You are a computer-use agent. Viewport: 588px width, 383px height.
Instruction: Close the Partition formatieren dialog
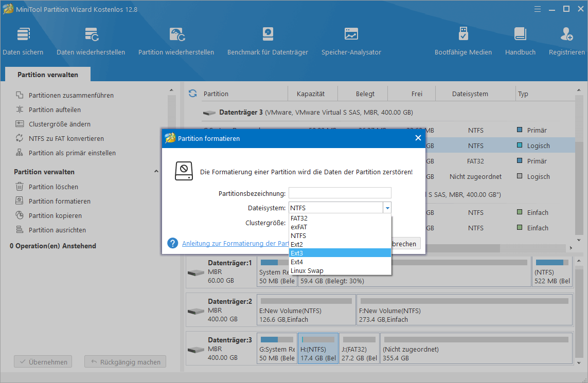tap(418, 138)
